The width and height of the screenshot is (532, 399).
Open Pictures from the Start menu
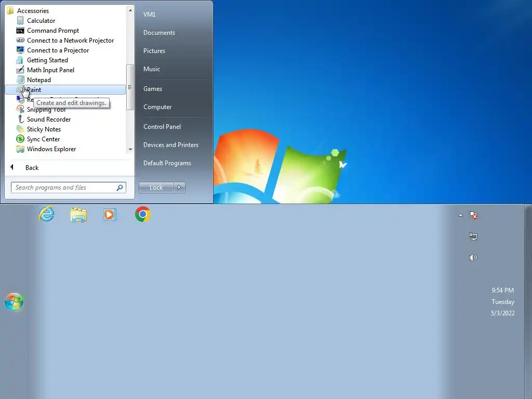click(x=154, y=51)
